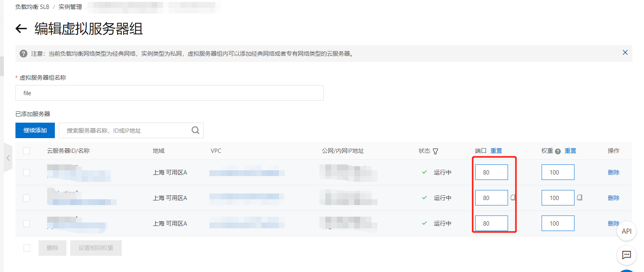
Task: Delete the second server row
Action: click(x=613, y=198)
